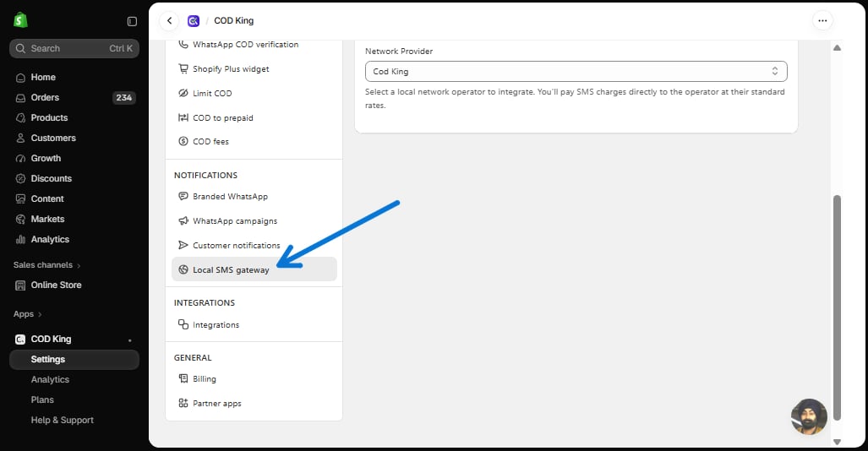Click the Content image icon
This screenshot has height=451, width=868.
[20, 198]
